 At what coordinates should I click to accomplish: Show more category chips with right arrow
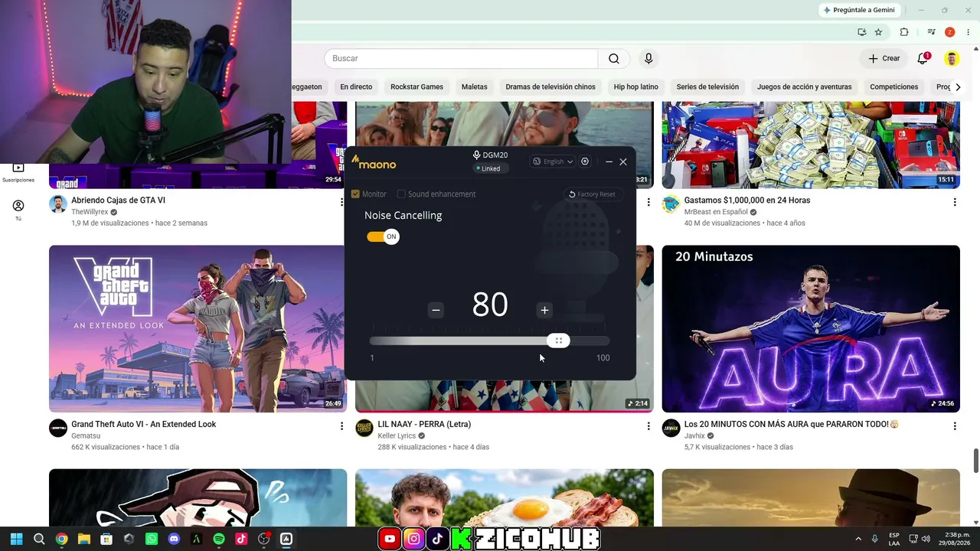coord(958,87)
